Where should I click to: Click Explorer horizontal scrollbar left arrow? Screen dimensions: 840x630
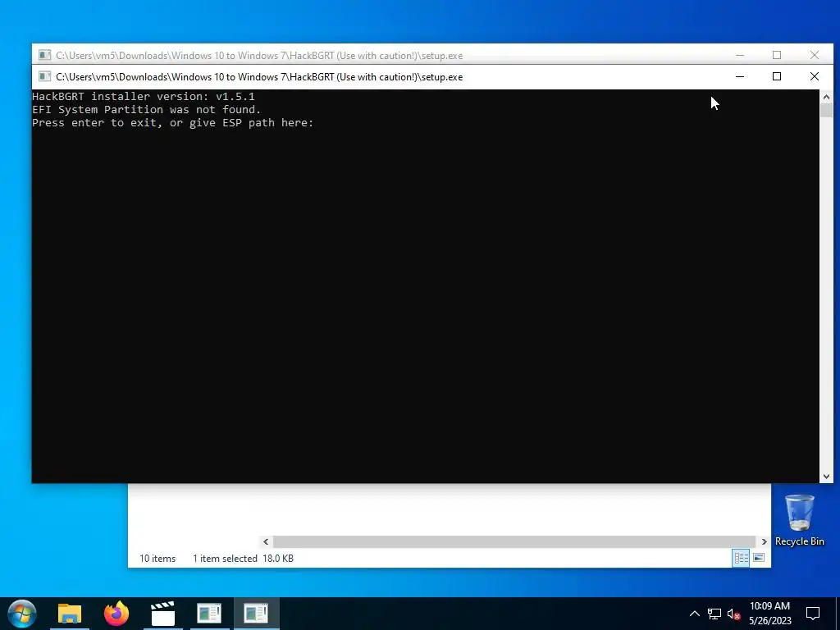click(266, 541)
